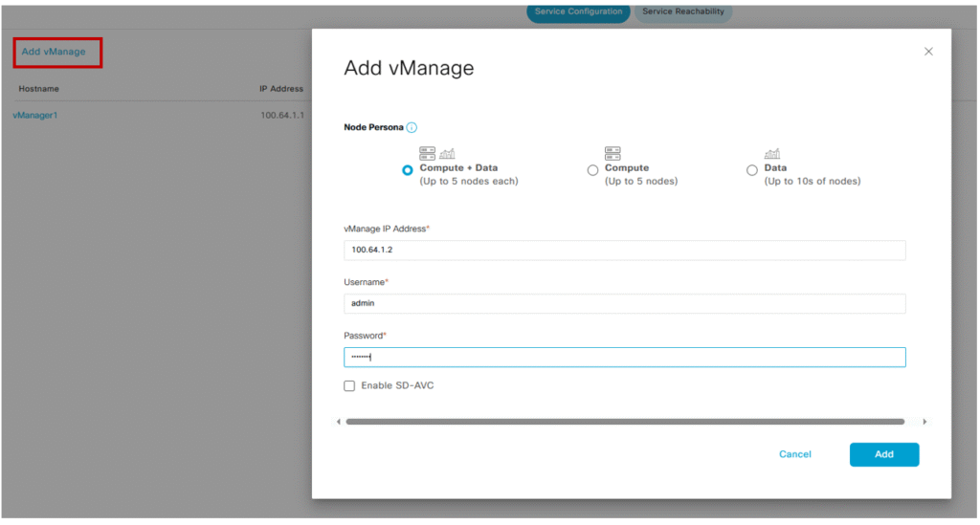The width and height of the screenshot is (980, 525).
Task: Click the left arrow of horizontal scrollbar
Action: (339, 422)
